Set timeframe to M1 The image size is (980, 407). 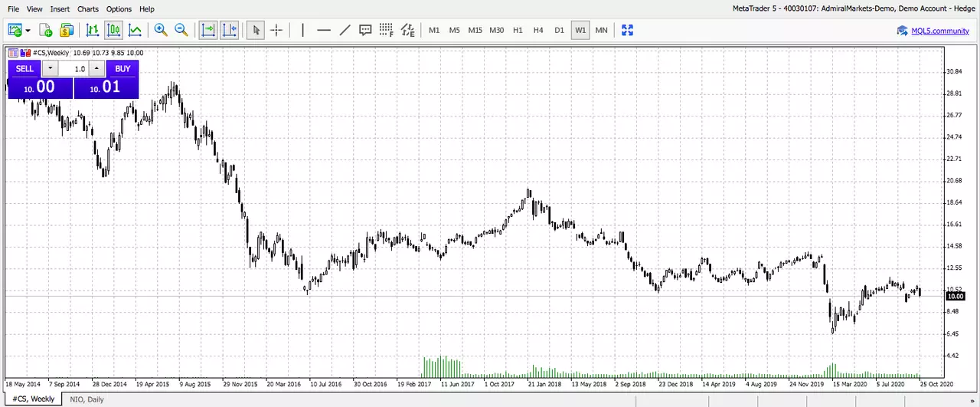(434, 30)
